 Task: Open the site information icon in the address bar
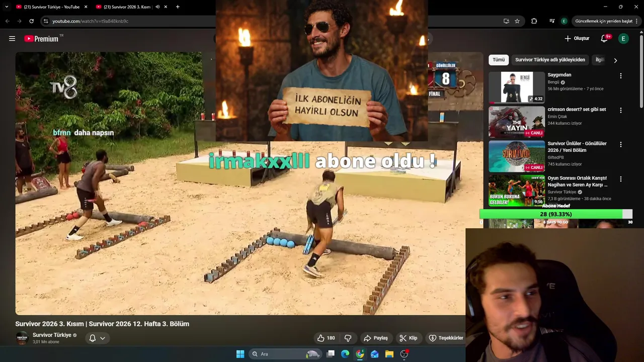[46, 21]
